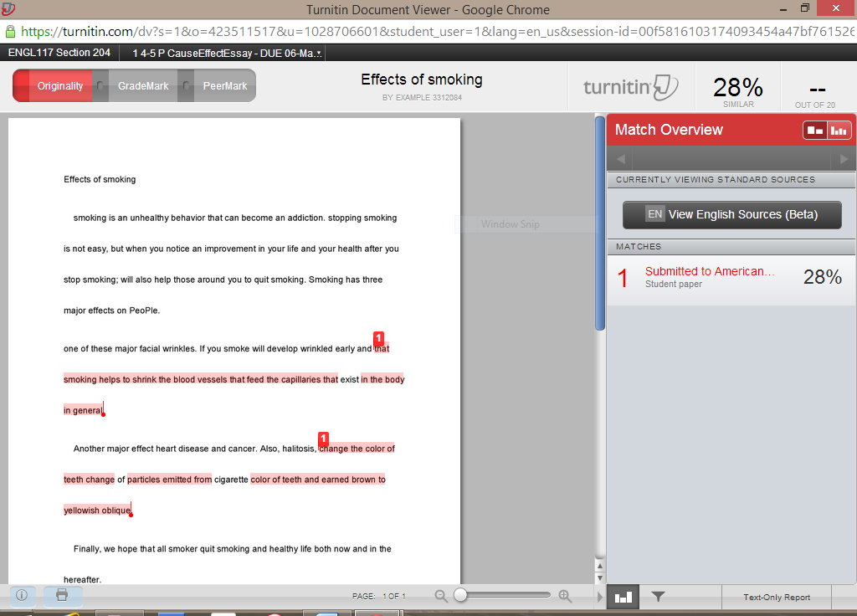
Task: Open report filters with the funnel icon
Action: [658, 597]
